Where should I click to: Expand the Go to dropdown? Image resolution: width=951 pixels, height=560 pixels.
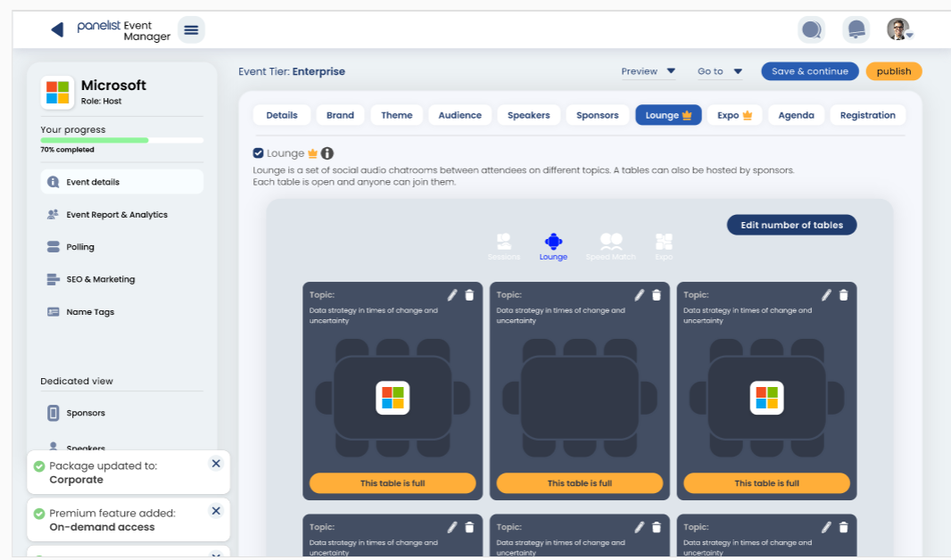[720, 71]
